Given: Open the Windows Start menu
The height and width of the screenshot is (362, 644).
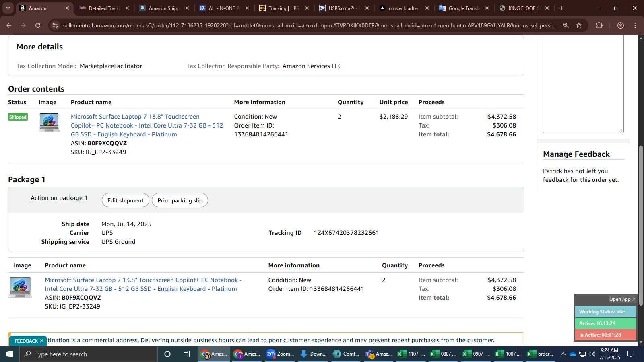Looking at the screenshot, I should click(10, 354).
